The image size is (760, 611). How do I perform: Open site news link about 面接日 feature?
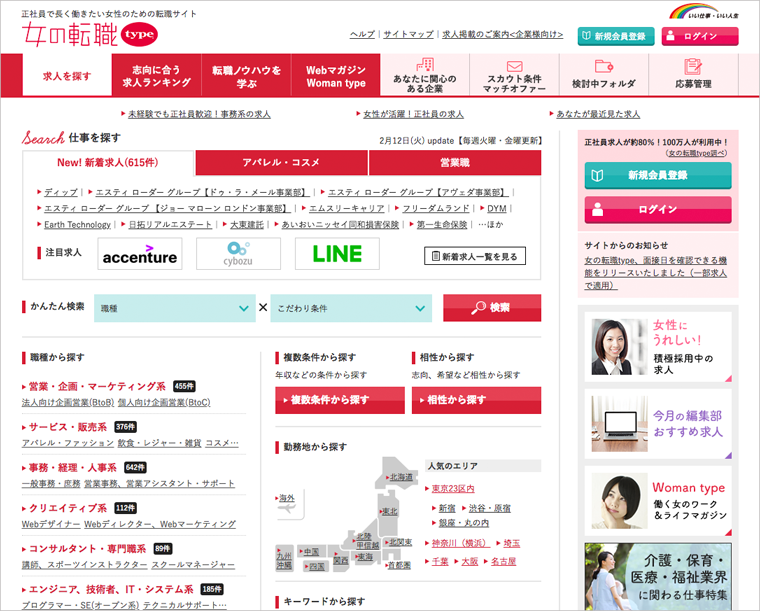click(655, 273)
